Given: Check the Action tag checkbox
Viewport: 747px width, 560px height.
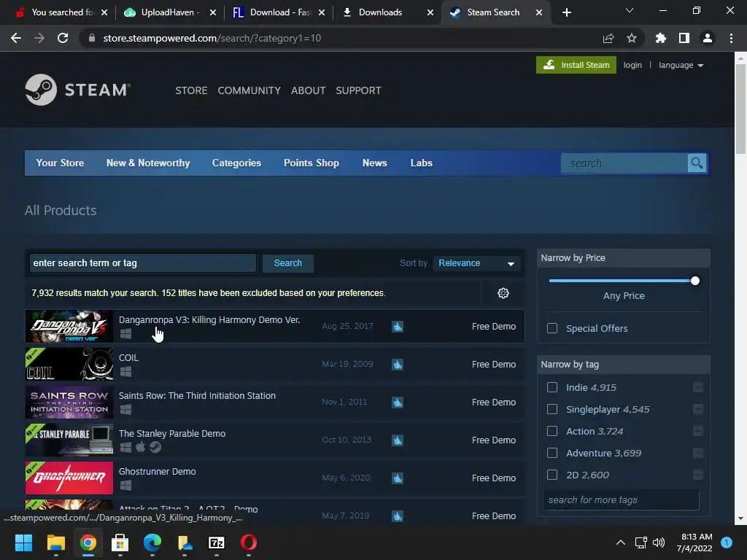Looking at the screenshot, I should pyautogui.click(x=552, y=431).
